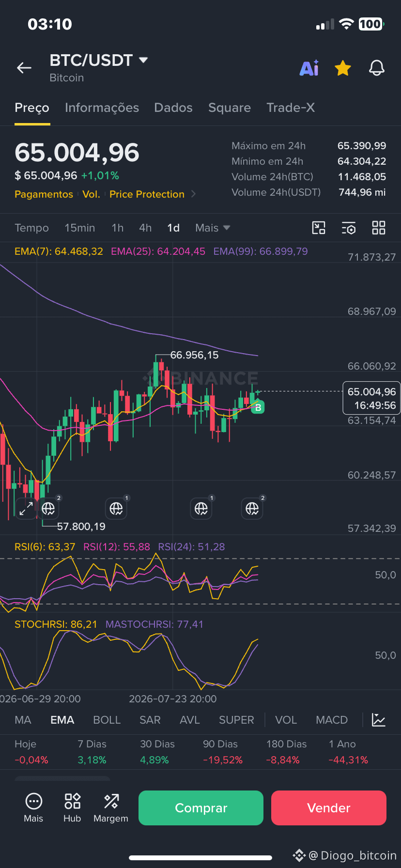Expand chart to fullscreen icon
401x868 pixels.
click(26, 509)
